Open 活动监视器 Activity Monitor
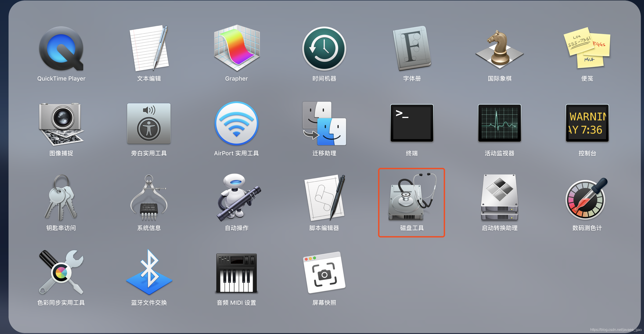Viewport: 644px width, 334px height. (499, 123)
